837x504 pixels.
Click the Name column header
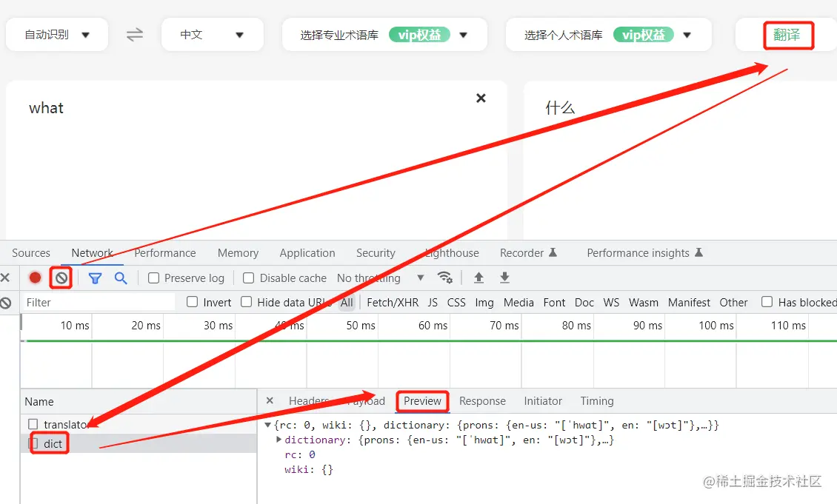39,402
